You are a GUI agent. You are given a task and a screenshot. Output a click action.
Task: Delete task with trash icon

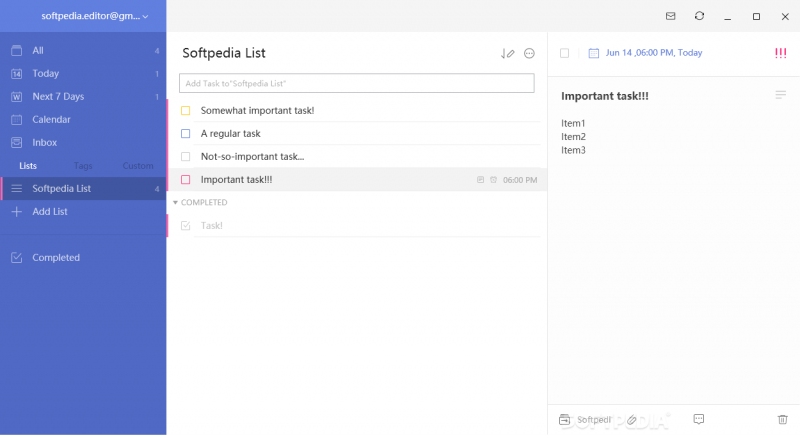click(x=782, y=420)
